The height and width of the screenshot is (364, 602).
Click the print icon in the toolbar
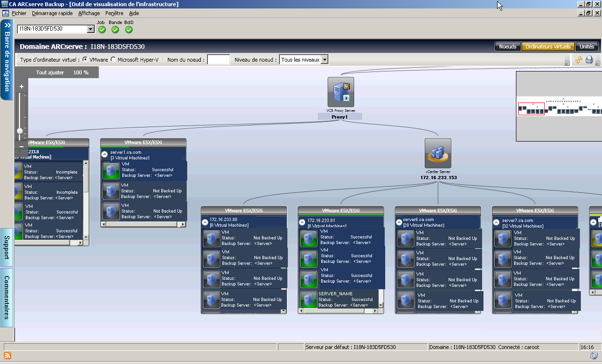(589, 59)
